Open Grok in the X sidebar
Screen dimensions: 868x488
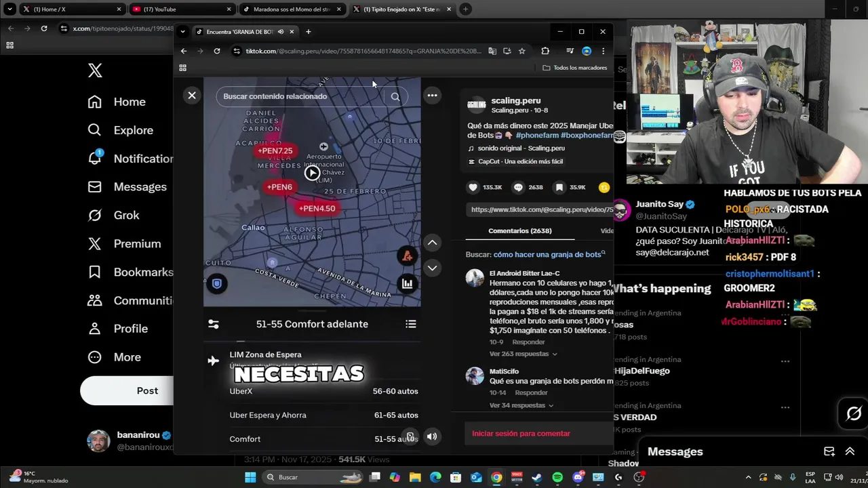[114, 215]
